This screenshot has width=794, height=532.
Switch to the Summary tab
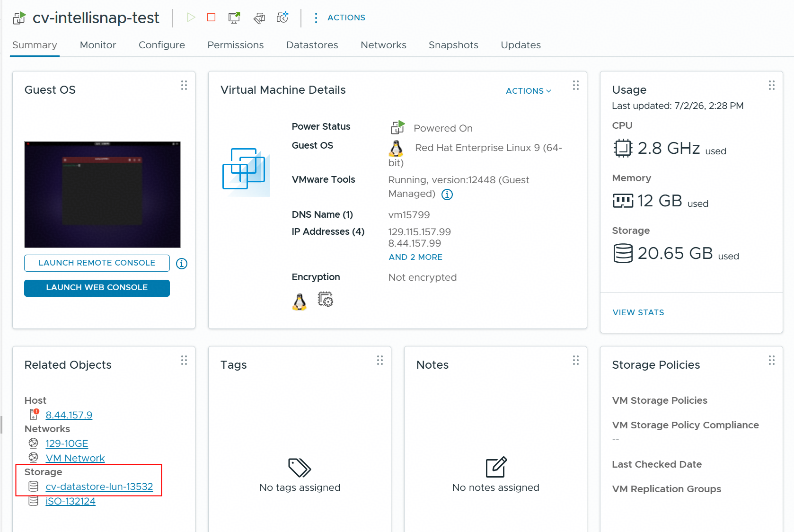(35, 45)
